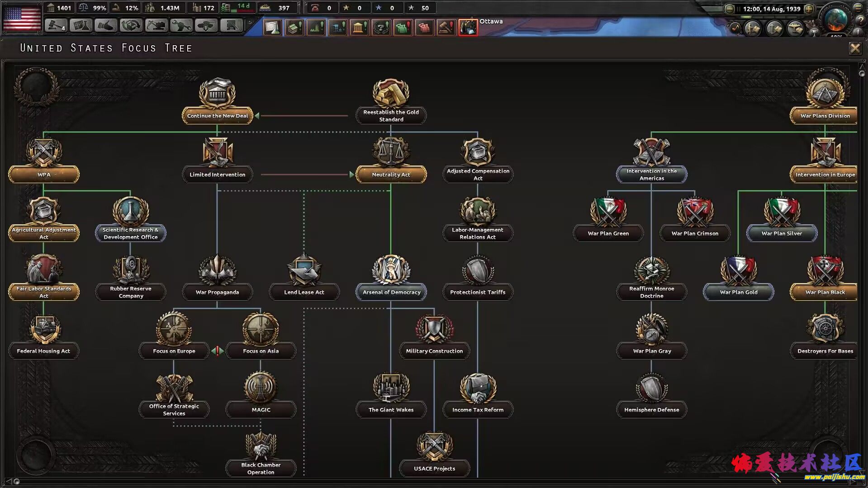Click the United States flag
Image resolution: width=868 pixels, height=488 pixels.
click(x=22, y=18)
